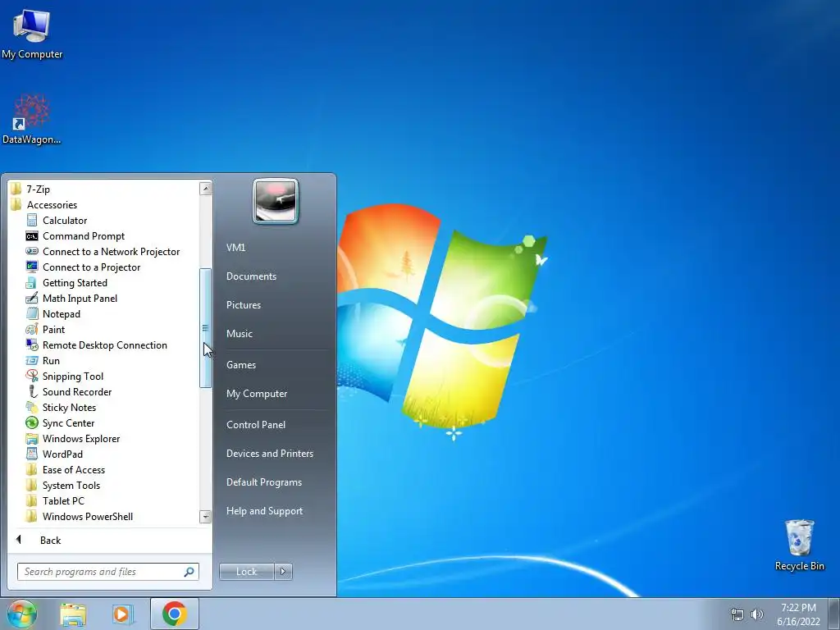
Task: Open Default Programs
Action: point(263,482)
